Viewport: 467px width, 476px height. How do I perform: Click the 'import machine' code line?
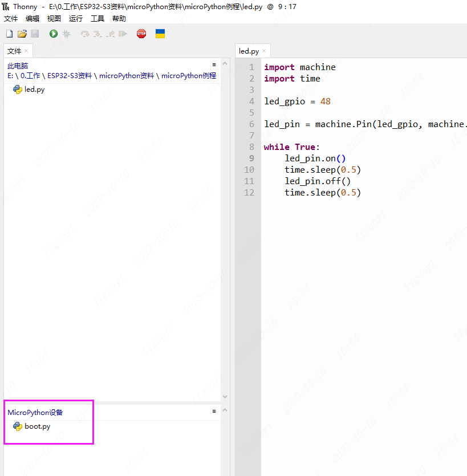click(300, 67)
